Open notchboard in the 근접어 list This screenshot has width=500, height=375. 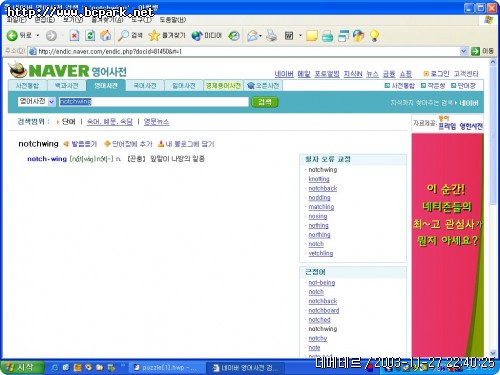[x=324, y=310]
